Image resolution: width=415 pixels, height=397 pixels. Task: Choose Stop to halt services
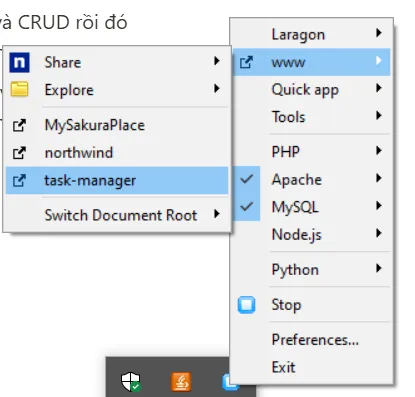311,305
